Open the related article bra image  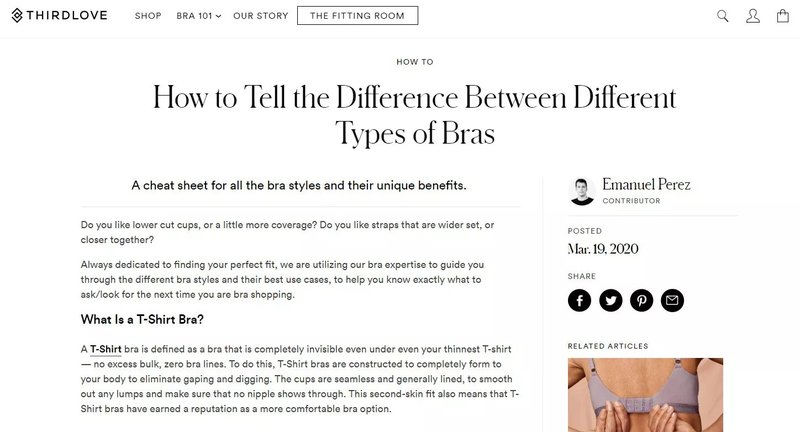[x=645, y=395]
